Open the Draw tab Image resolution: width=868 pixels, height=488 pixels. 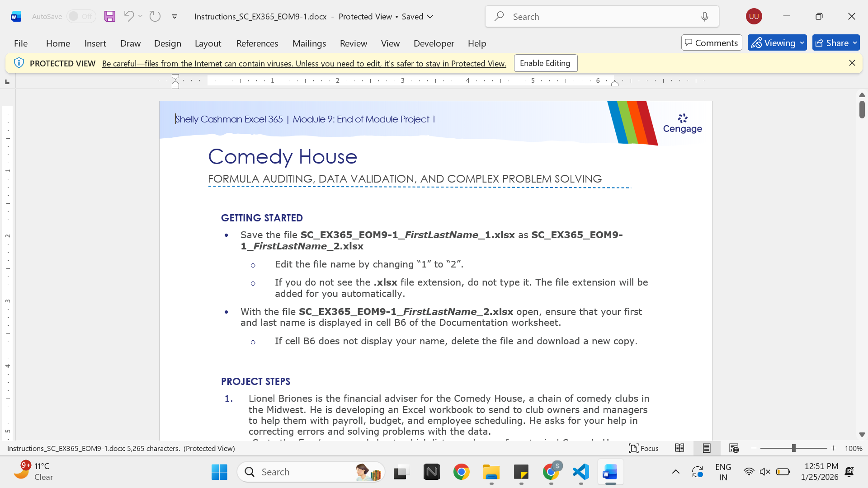[x=130, y=43]
